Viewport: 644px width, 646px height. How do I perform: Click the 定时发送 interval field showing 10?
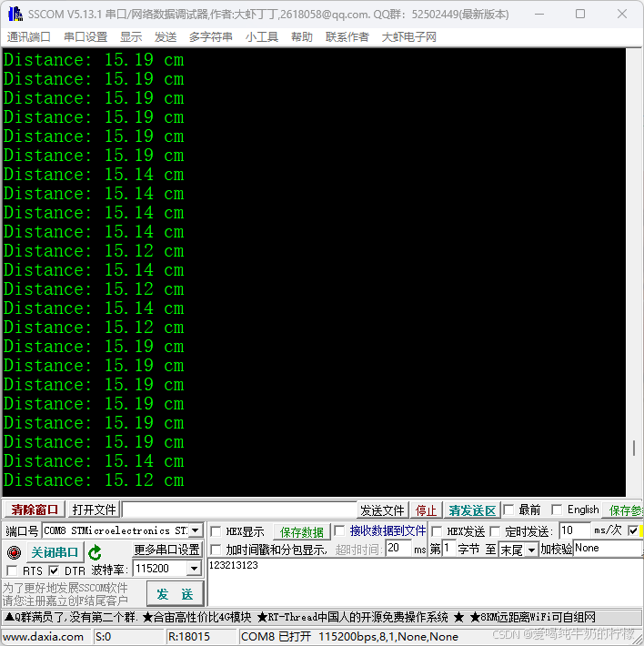(x=574, y=530)
